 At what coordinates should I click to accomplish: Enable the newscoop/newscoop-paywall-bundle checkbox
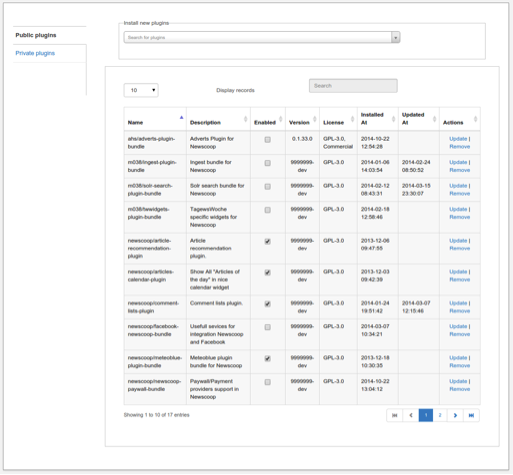pyautogui.click(x=267, y=382)
